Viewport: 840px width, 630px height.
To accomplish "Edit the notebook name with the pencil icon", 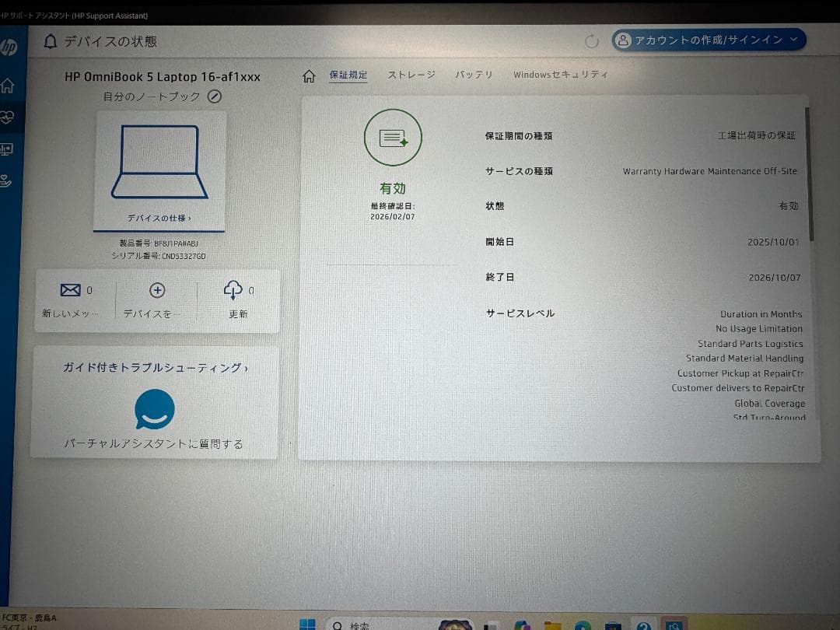I will (215, 97).
